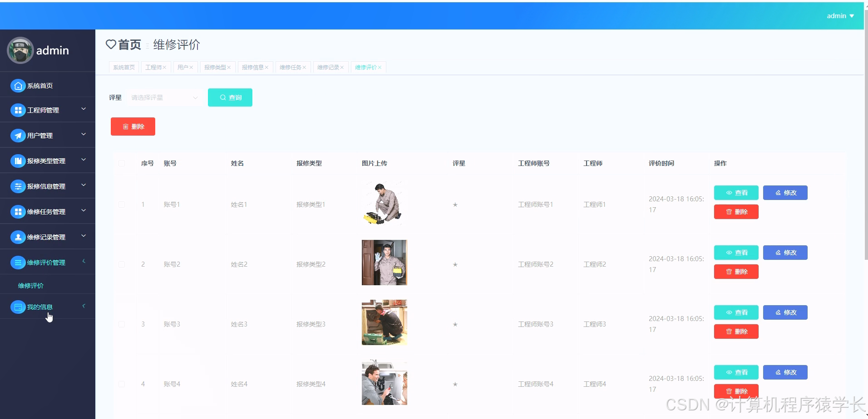Image resolution: width=868 pixels, height=419 pixels.
Task: Click the 报修信息管理 list icon
Action: pos(18,186)
